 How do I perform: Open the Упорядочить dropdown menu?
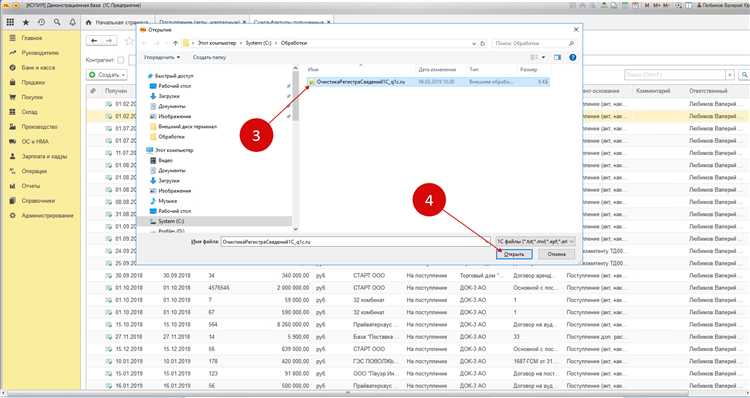pyautogui.click(x=162, y=57)
